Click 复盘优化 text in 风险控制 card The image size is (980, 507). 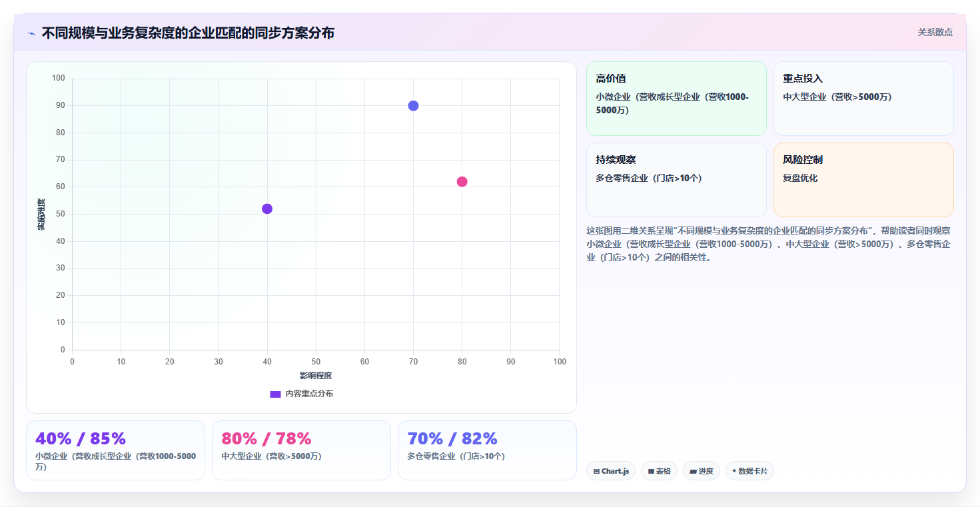[x=800, y=179]
